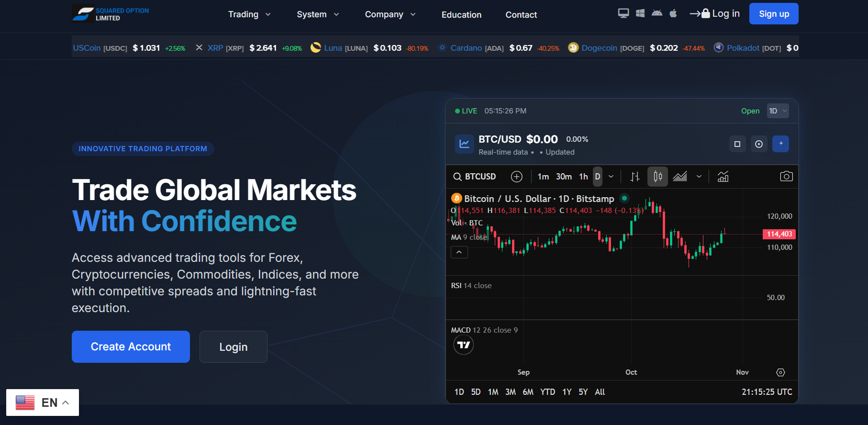This screenshot has height=425, width=868.
Task: Click the 21:15:25 UTC timezone clock
Action: click(767, 392)
